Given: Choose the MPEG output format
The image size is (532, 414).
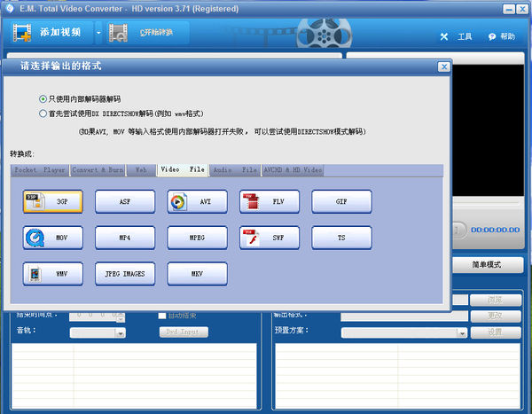Looking at the screenshot, I should point(197,238).
